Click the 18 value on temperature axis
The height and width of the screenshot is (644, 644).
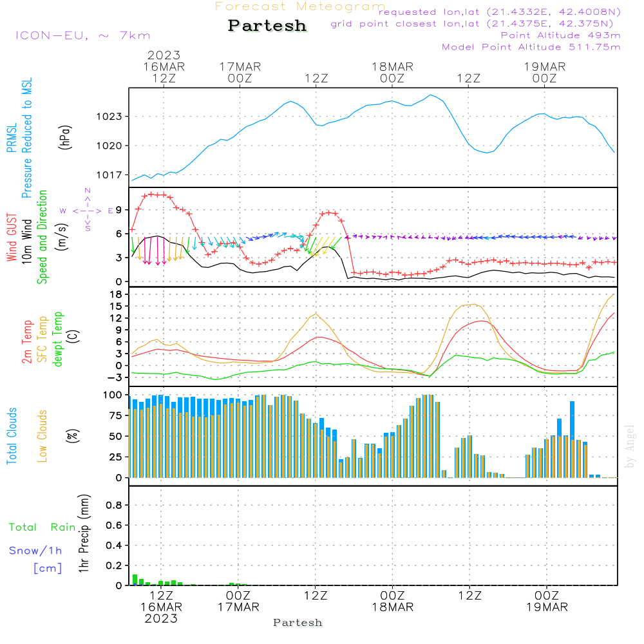[116, 294]
